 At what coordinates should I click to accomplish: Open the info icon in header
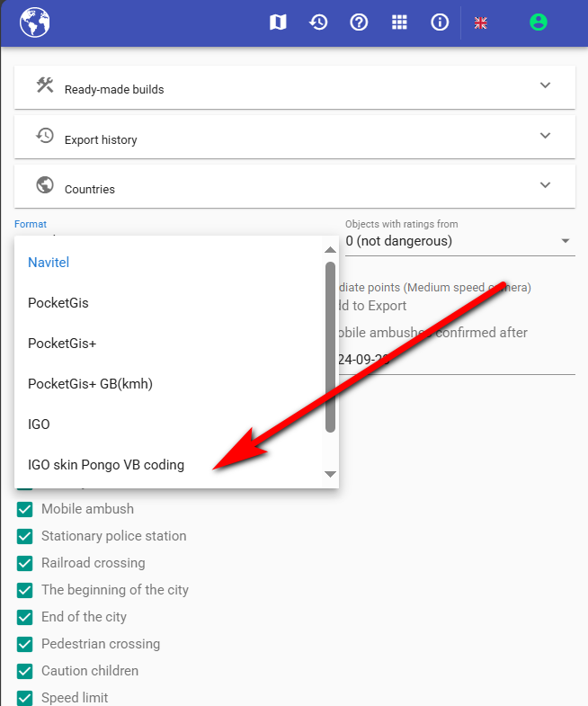[440, 22]
